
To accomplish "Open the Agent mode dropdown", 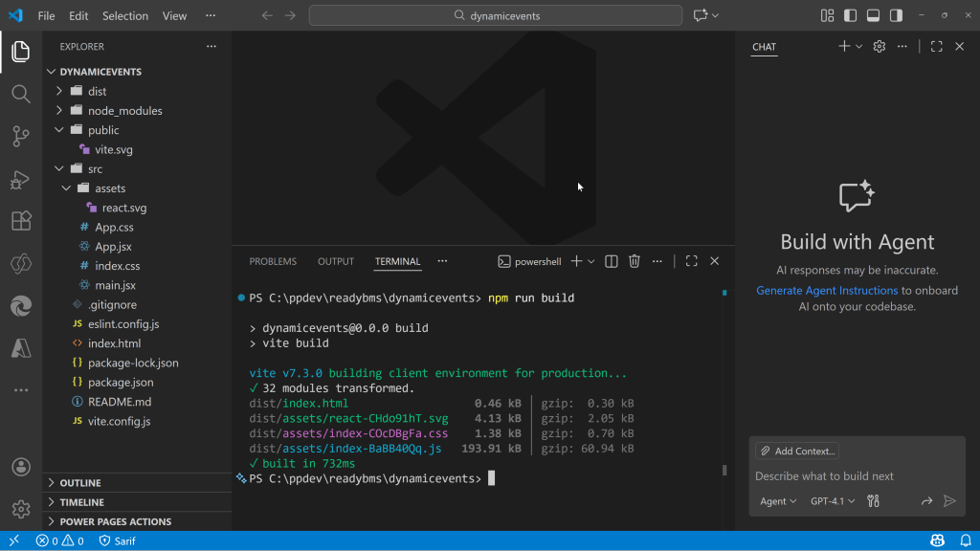I will point(777,501).
